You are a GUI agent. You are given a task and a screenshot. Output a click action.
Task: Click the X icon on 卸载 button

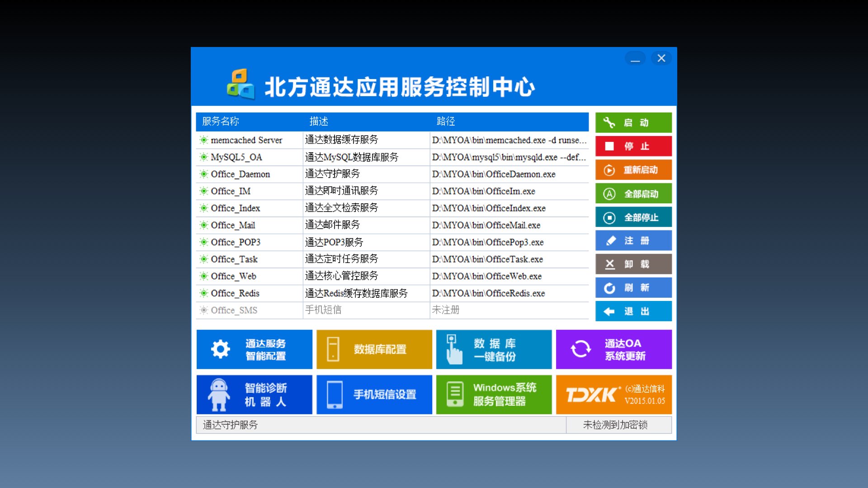tap(610, 264)
